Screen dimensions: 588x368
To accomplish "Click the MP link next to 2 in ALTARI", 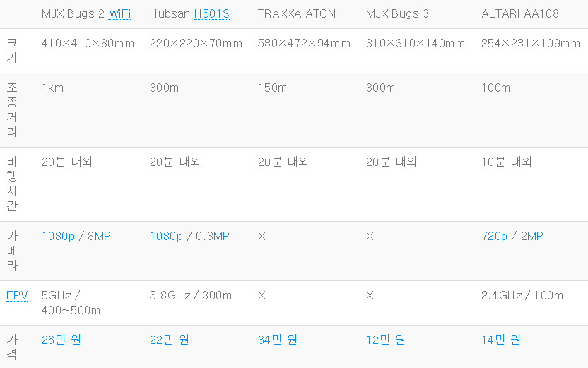I will click(536, 237).
